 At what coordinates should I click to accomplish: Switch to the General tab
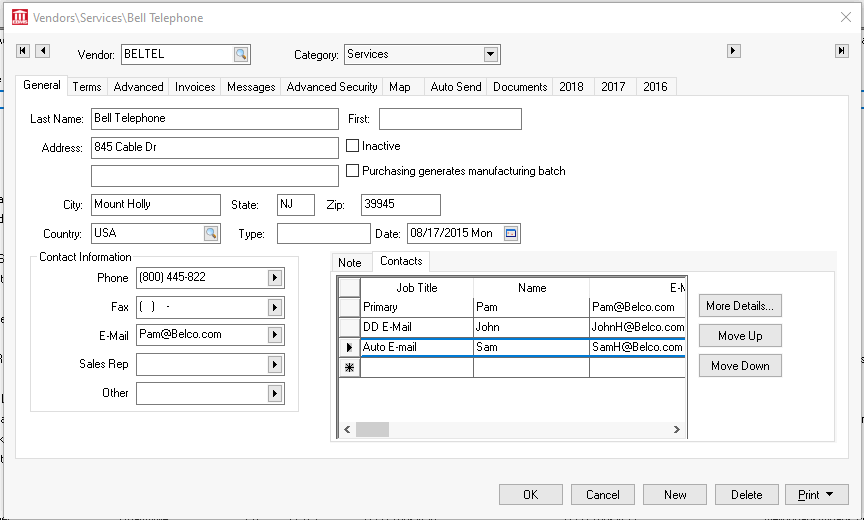pyautogui.click(x=41, y=85)
